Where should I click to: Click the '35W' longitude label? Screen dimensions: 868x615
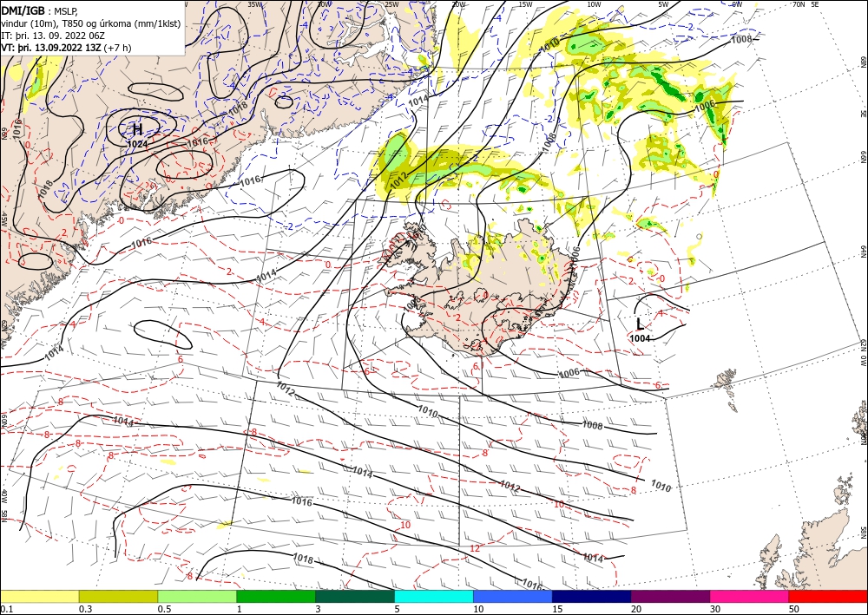(x=254, y=4)
